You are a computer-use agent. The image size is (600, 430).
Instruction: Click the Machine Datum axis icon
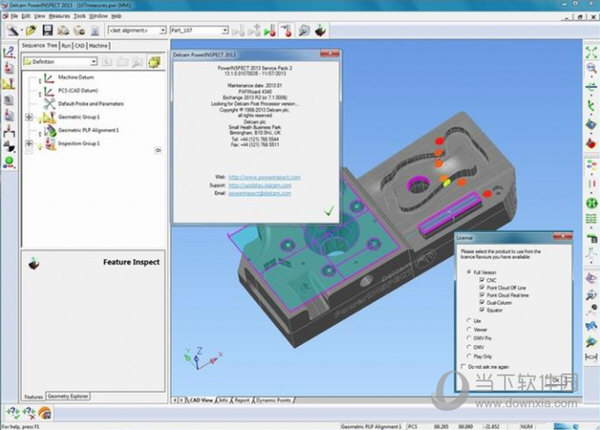tap(48, 77)
